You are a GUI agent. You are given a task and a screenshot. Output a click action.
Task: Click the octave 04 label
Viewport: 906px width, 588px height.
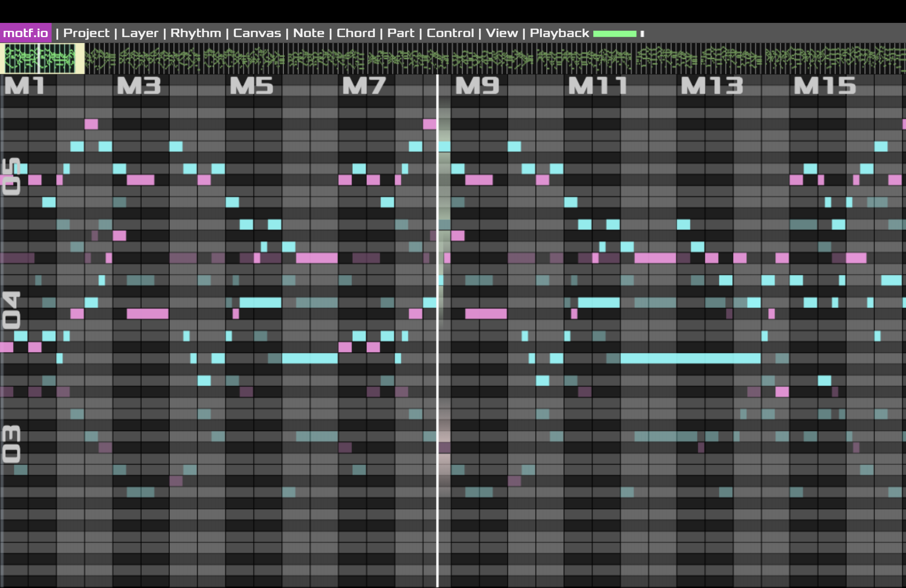[11, 310]
